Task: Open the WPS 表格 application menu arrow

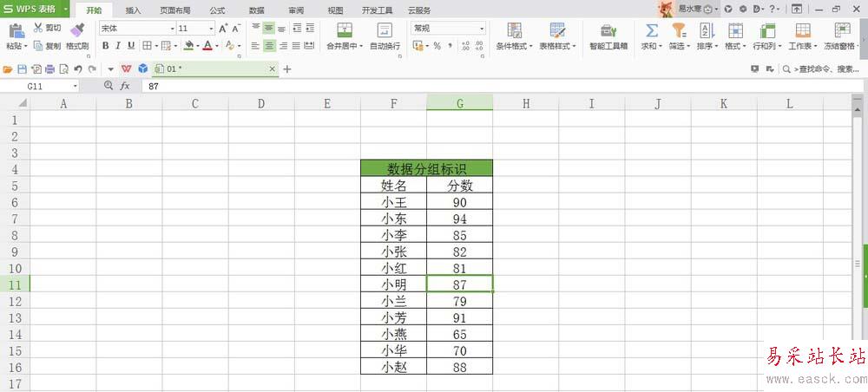Action: pos(66,10)
